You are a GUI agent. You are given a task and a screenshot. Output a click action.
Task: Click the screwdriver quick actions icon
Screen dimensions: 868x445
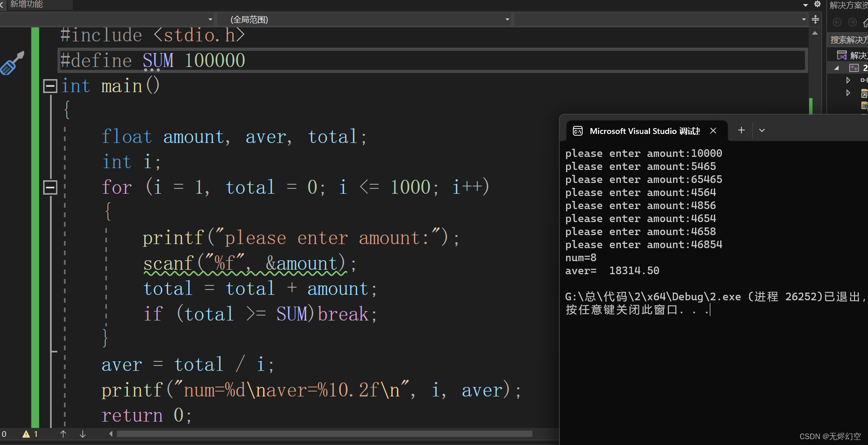(x=13, y=63)
